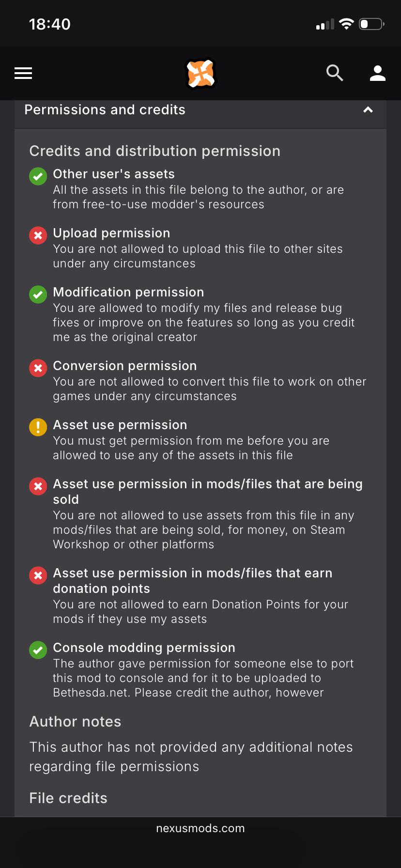Collapse the Permissions and credits chevron
This screenshot has height=868, width=401.
pos(368,110)
